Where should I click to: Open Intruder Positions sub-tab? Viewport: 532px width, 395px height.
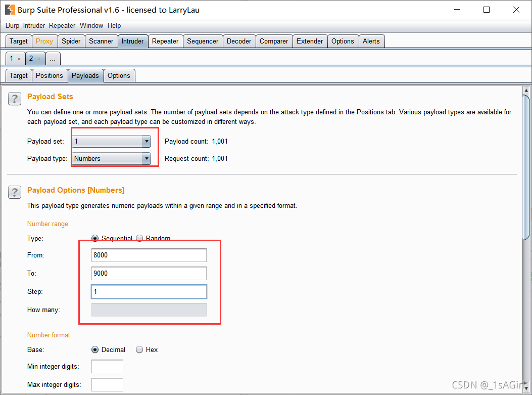(x=50, y=75)
